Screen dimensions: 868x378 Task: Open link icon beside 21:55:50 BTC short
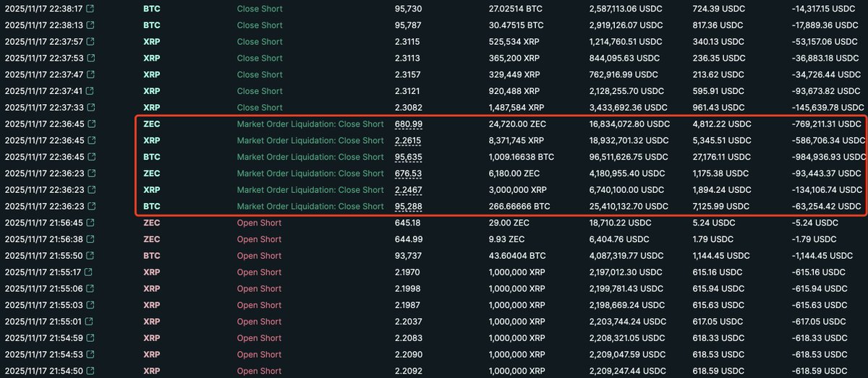click(90, 256)
